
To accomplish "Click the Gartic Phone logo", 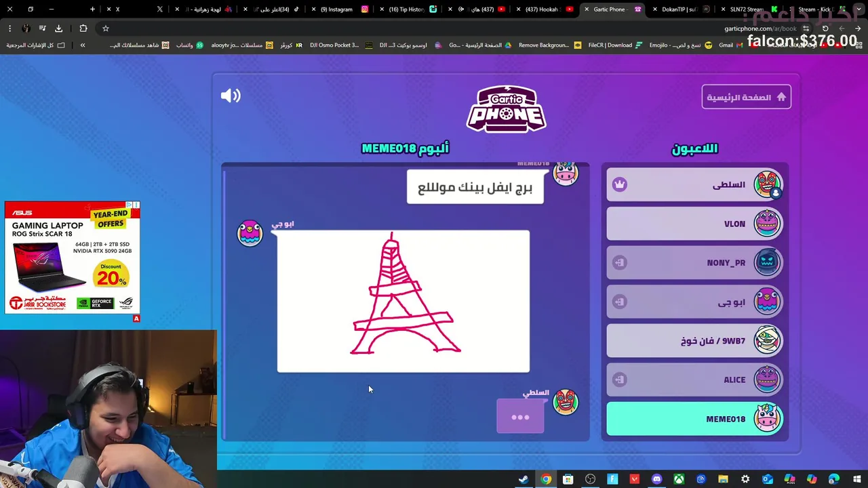I will coord(506,108).
